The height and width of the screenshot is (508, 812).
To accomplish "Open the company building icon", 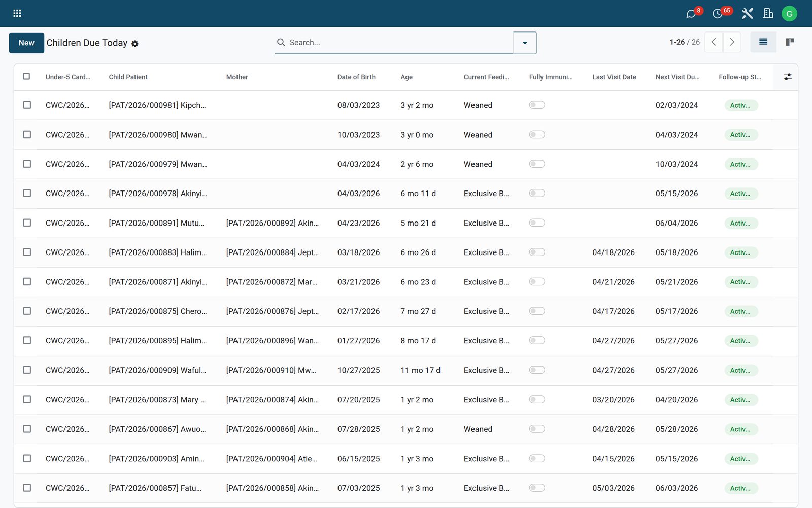I will 768,14.
